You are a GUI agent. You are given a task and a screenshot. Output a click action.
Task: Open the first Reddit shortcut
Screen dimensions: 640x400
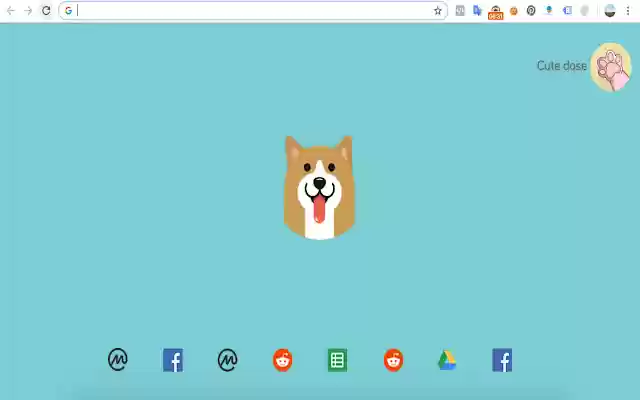coord(282,360)
